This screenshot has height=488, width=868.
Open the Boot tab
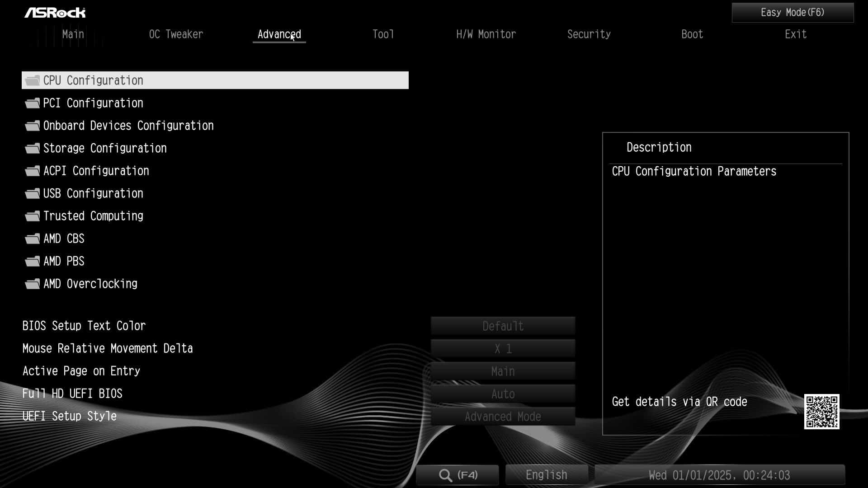coord(692,34)
